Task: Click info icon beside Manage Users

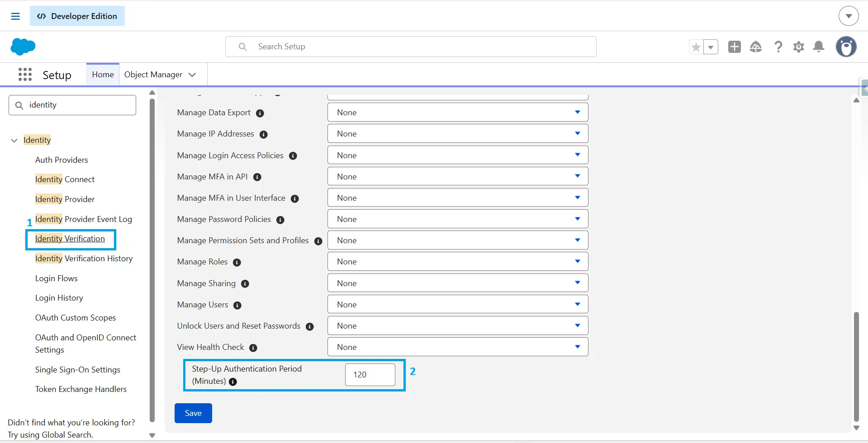Action: click(x=237, y=306)
